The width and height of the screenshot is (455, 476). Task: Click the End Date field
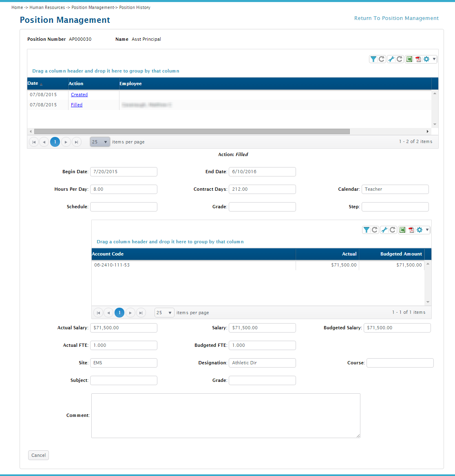(262, 172)
